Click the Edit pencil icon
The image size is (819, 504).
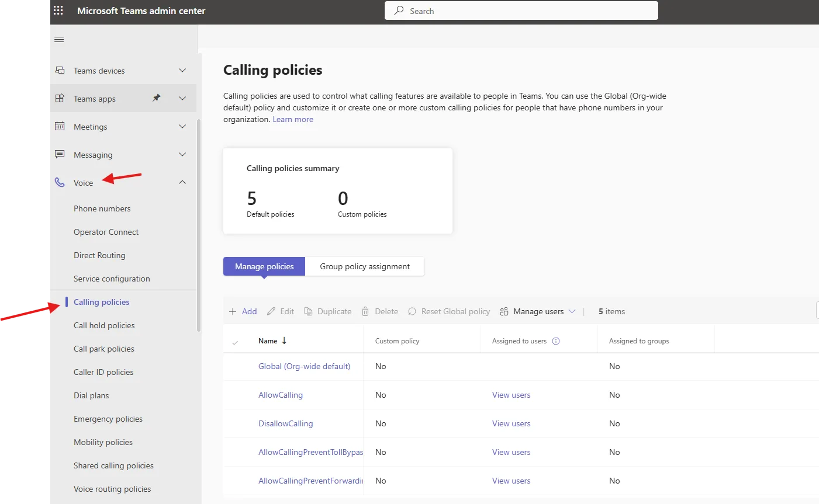270,311
